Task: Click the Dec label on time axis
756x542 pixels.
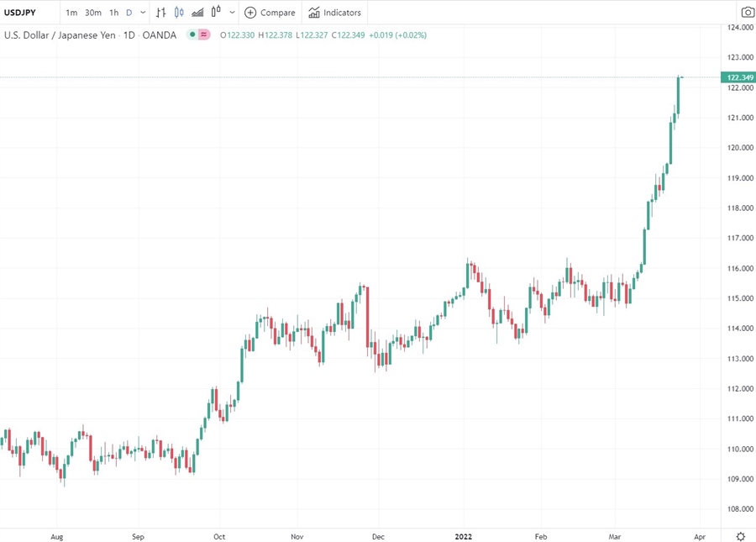Action: tap(378, 537)
